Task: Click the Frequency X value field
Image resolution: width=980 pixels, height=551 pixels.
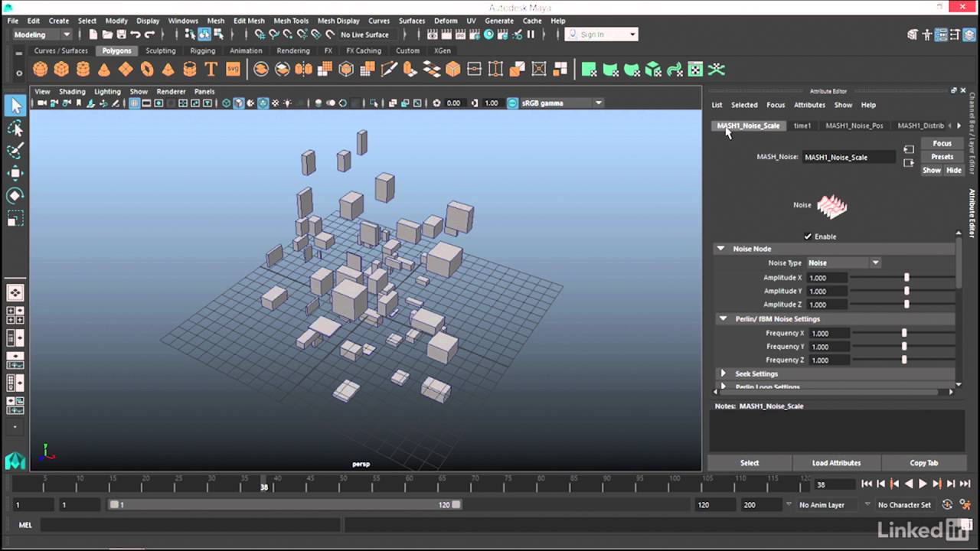Action: [x=828, y=333]
